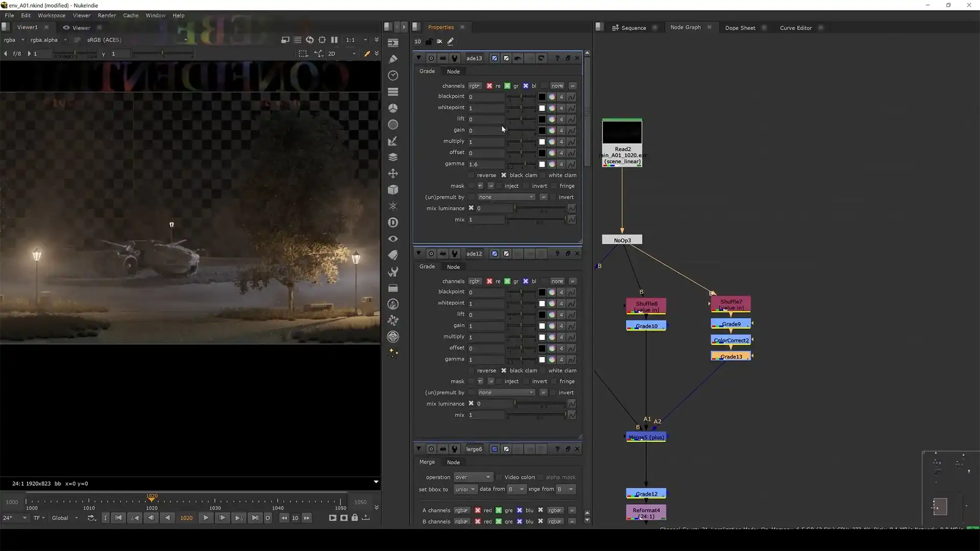The image size is (980, 551).
Task: Select the Grade13 node in graph
Action: coord(731,357)
